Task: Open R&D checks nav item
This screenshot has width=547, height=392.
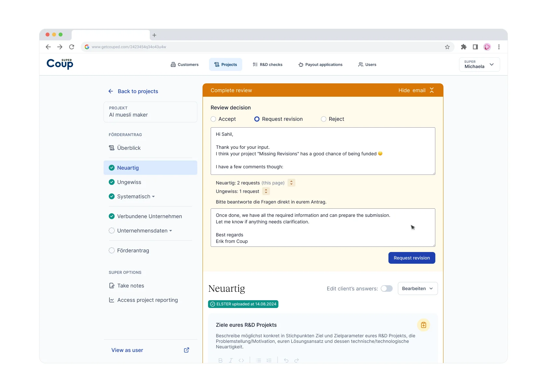Action: 268,64
